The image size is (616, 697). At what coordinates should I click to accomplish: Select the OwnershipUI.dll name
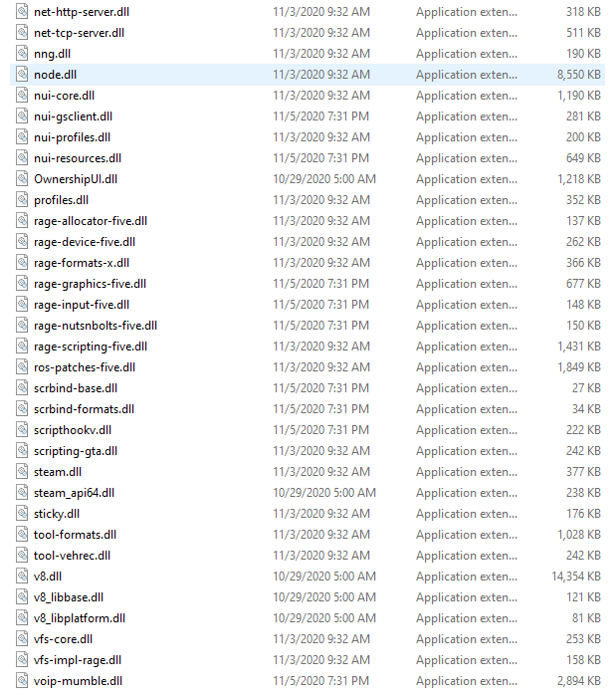76,179
